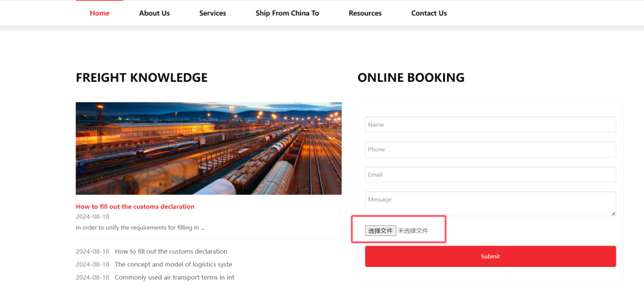Open the Resources menu item
This screenshot has height=301, width=644.
pos(365,13)
